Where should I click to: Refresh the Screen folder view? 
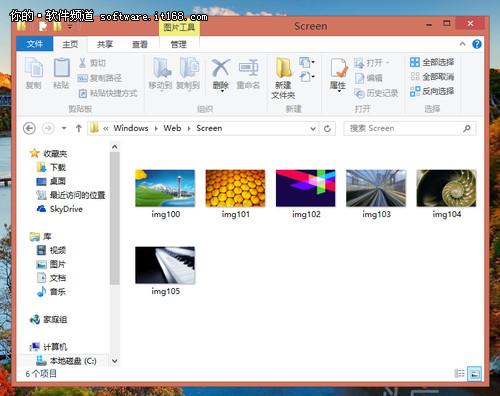(327, 128)
